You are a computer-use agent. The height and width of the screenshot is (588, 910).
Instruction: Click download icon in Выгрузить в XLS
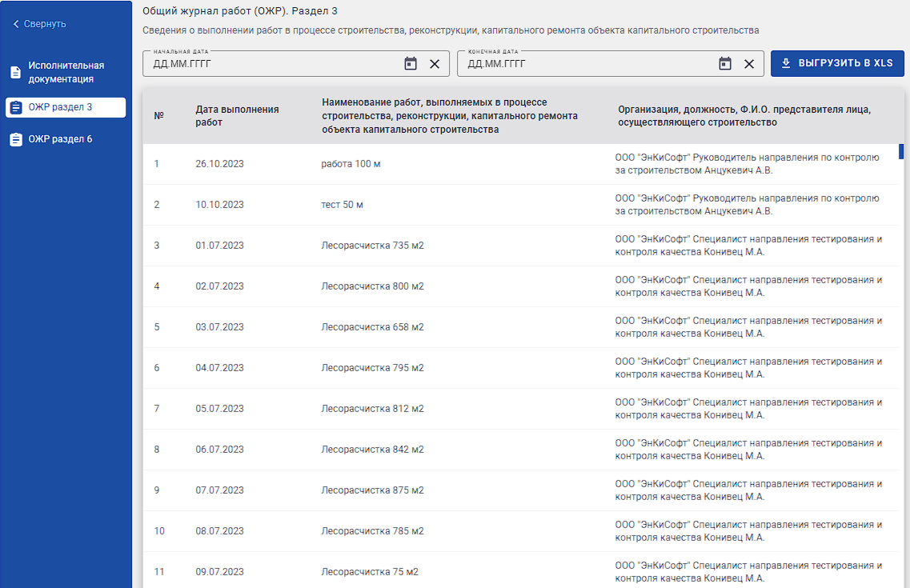[786, 63]
